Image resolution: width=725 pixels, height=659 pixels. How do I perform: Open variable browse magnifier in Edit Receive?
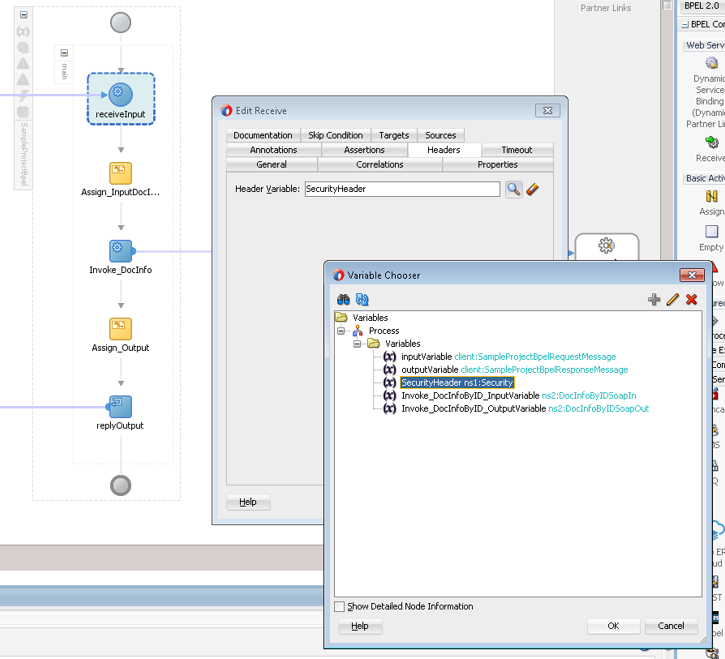pos(514,189)
